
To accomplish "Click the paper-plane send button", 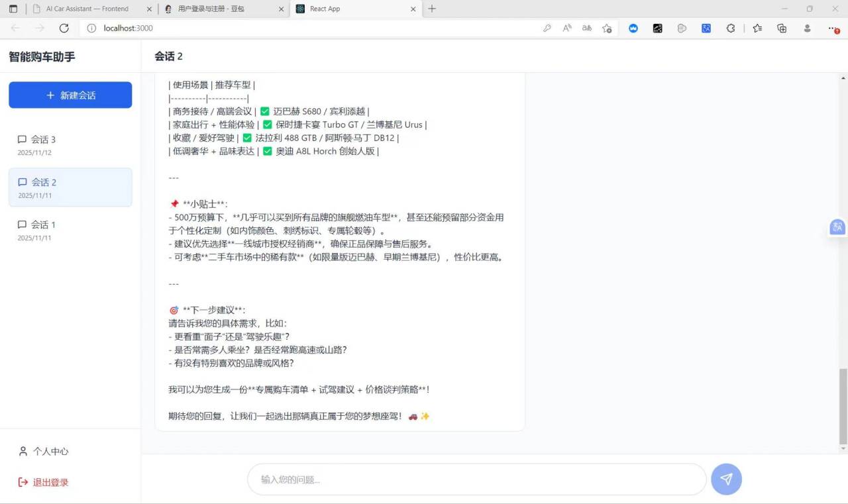I will [x=726, y=479].
